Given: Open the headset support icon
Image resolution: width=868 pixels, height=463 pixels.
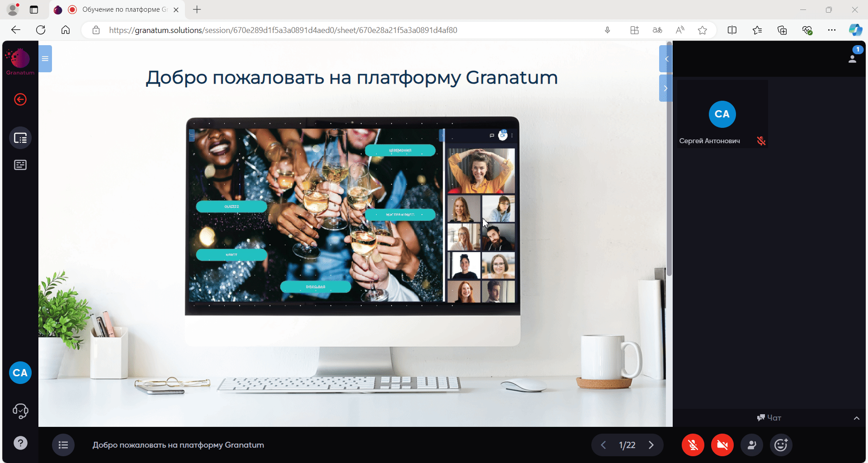Looking at the screenshot, I should coord(20,411).
